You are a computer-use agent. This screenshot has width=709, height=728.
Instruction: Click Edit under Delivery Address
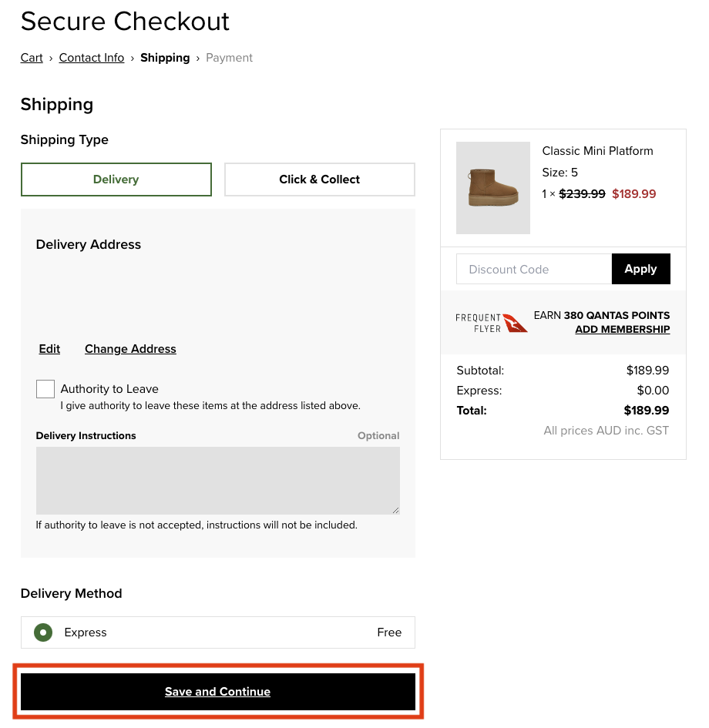[49, 349]
